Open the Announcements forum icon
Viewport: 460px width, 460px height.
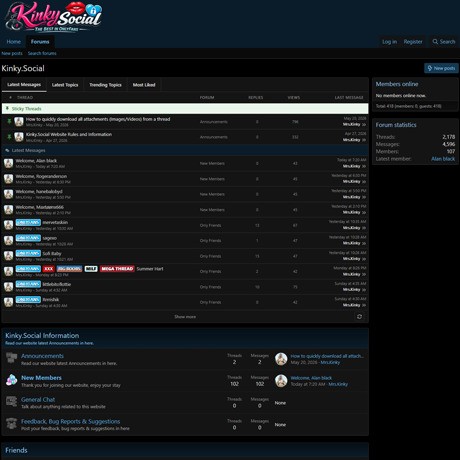point(11,358)
